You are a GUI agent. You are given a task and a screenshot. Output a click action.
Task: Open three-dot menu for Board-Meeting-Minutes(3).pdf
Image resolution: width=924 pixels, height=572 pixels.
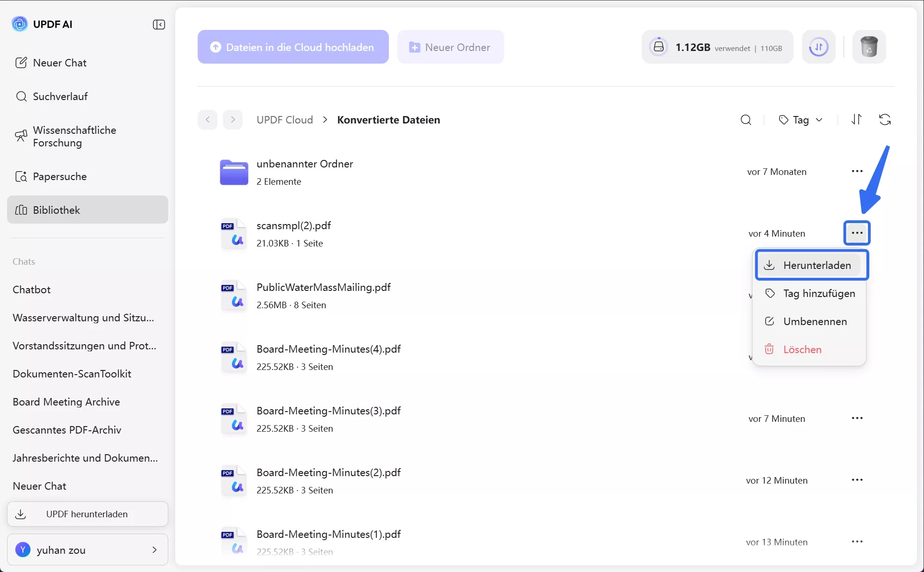click(857, 418)
